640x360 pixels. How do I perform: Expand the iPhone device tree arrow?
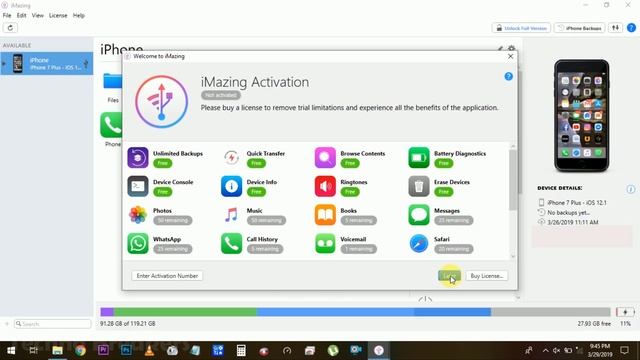tap(4, 64)
